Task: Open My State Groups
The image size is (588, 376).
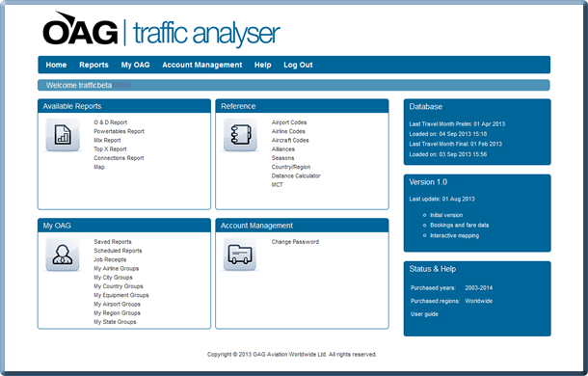Action: click(115, 322)
